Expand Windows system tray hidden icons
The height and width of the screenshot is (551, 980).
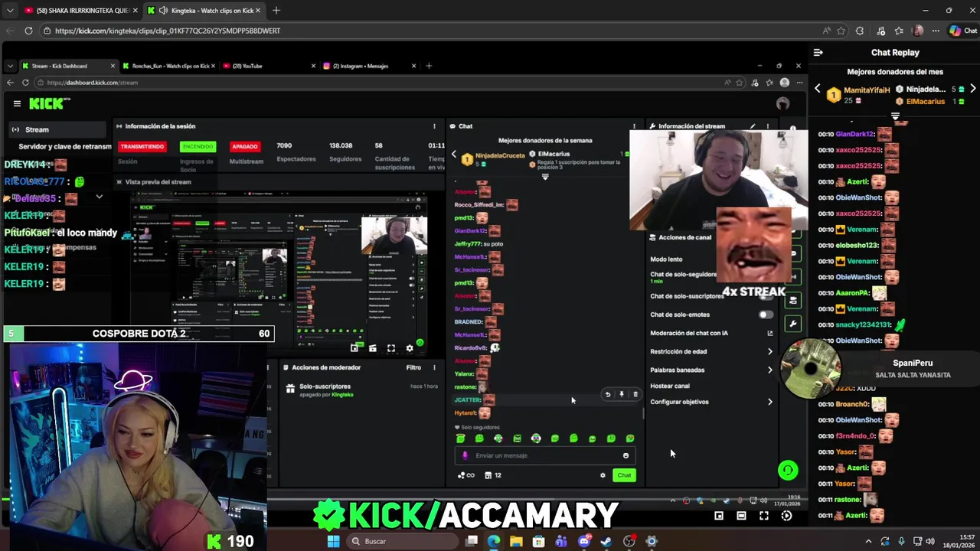[868, 541]
